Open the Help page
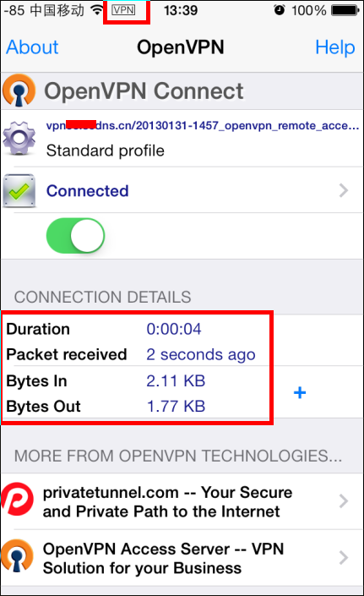Image resolution: width=364 pixels, height=596 pixels. [335, 47]
